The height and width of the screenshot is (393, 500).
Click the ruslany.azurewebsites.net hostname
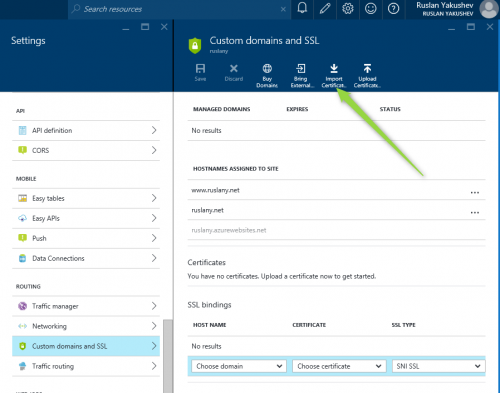(229, 230)
